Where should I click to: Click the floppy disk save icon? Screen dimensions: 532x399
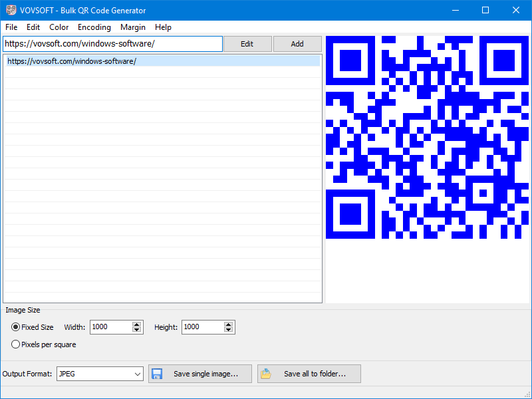point(157,374)
